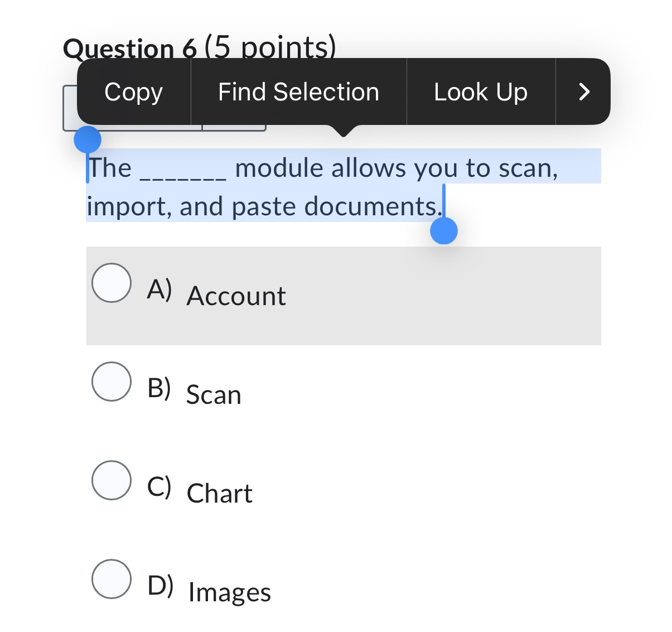This screenshot has width=672, height=632.
Task: Tap the chevron for more selection options
Action: 583,92
